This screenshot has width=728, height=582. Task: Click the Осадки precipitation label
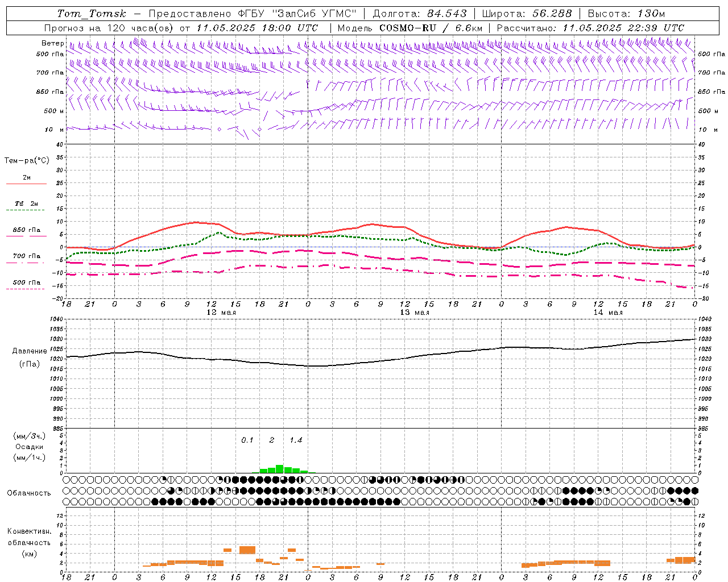coord(30,447)
